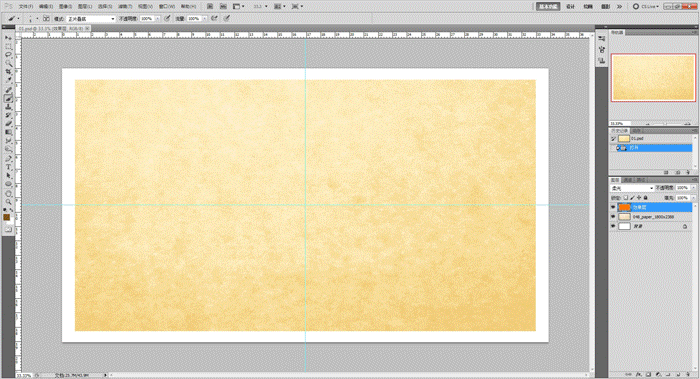Set history brush source beside 01.psd snapshot
700x379 pixels.
[x=613, y=138]
